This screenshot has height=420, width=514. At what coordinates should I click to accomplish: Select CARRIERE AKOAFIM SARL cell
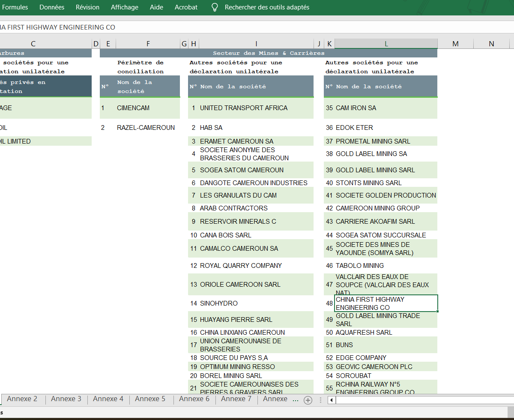point(386,222)
